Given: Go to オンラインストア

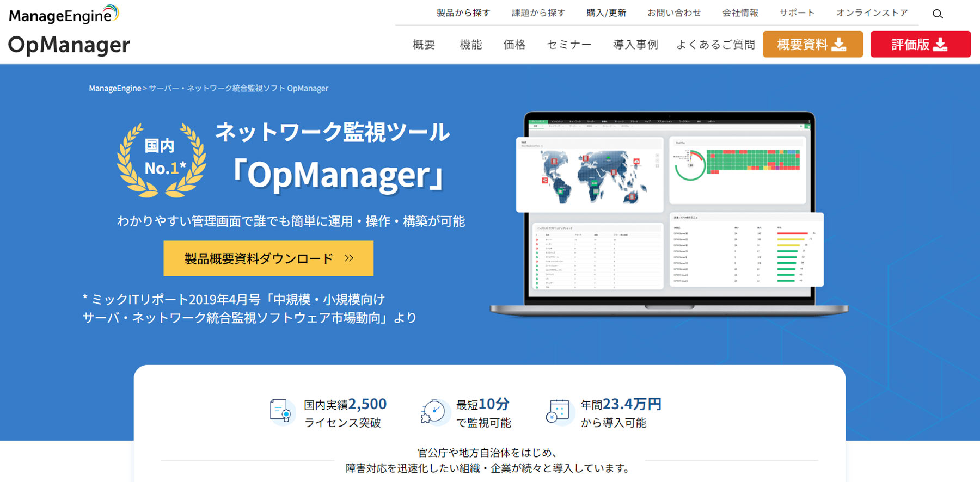Looking at the screenshot, I should pos(872,13).
